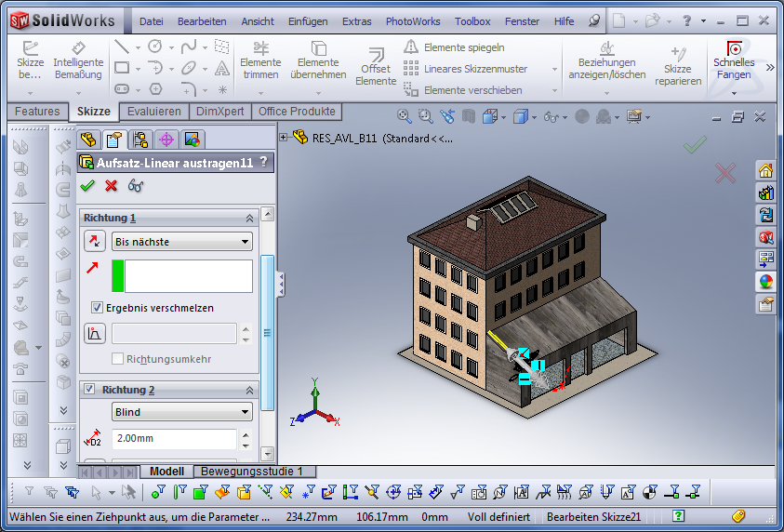Disable the Richtung 2 checkbox
The image size is (784, 532).
[89, 390]
